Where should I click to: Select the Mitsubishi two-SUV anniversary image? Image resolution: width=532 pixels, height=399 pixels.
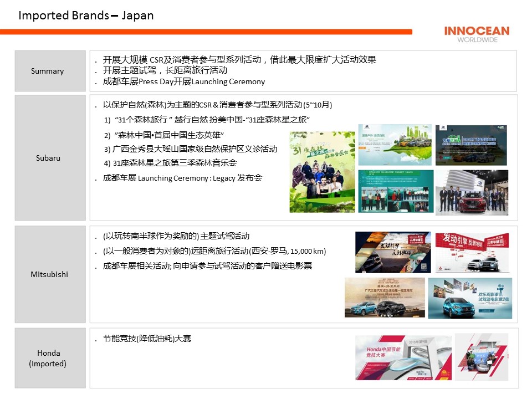click(383, 298)
